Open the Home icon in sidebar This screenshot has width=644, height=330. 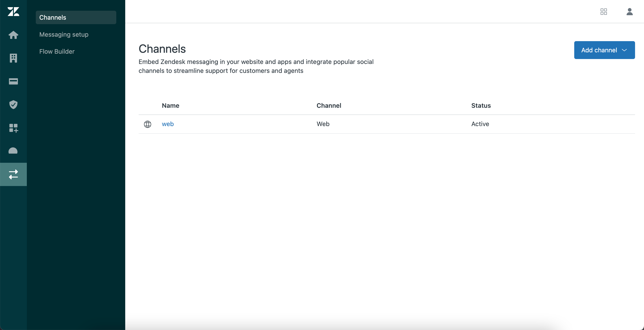pyautogui.click(x=13, y=35)
